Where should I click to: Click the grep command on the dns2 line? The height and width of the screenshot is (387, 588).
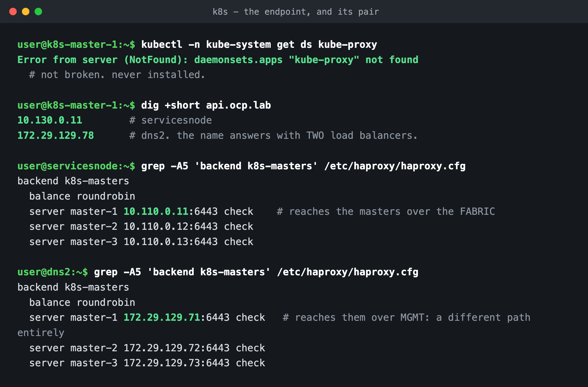(256, 272)
